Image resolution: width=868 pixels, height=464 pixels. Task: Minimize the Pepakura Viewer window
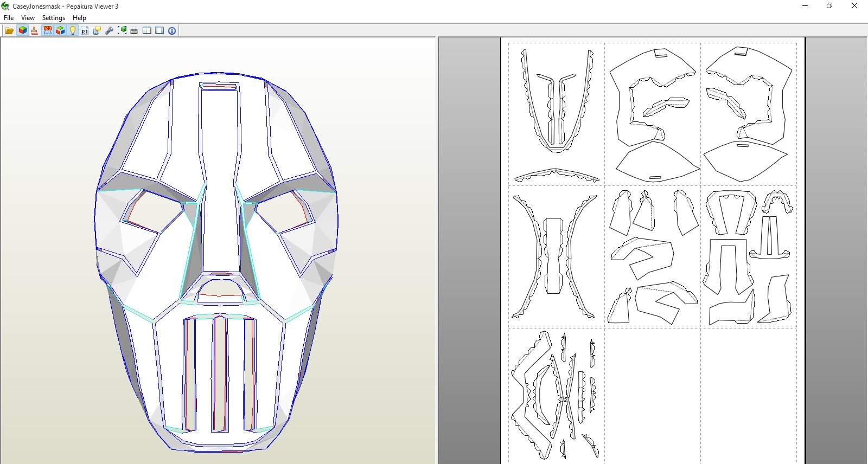[805, 6]
